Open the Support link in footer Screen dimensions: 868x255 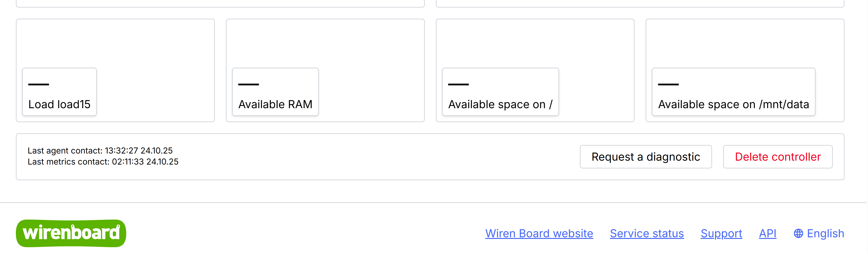click(x=721, y=233)
